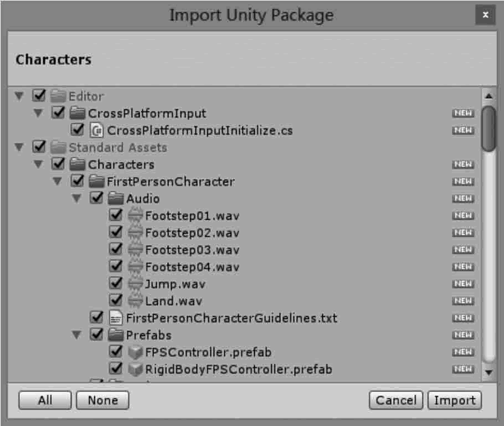Click the audio waveform icon of Jump.wav
Screen dimensions: 504x426
[136, 284]
